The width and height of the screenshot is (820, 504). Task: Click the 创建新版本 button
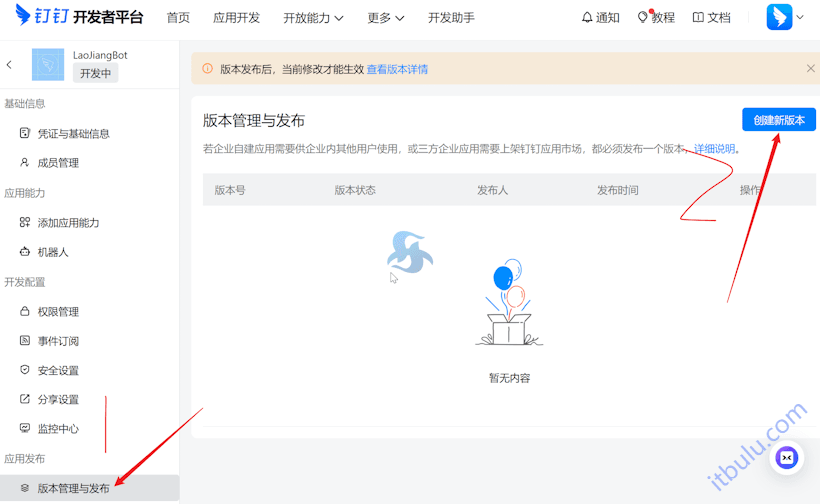click(779, 120)
